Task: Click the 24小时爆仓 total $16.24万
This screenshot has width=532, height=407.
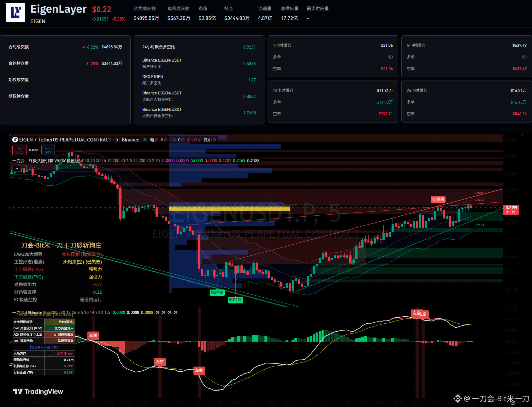Action: click(x=518, y=90)
